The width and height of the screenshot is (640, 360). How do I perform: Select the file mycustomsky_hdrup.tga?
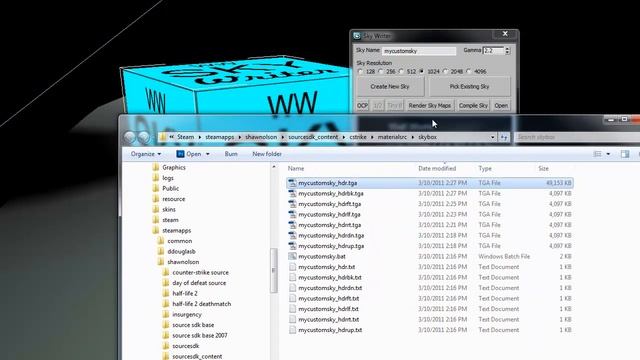(x=331, y=246)
